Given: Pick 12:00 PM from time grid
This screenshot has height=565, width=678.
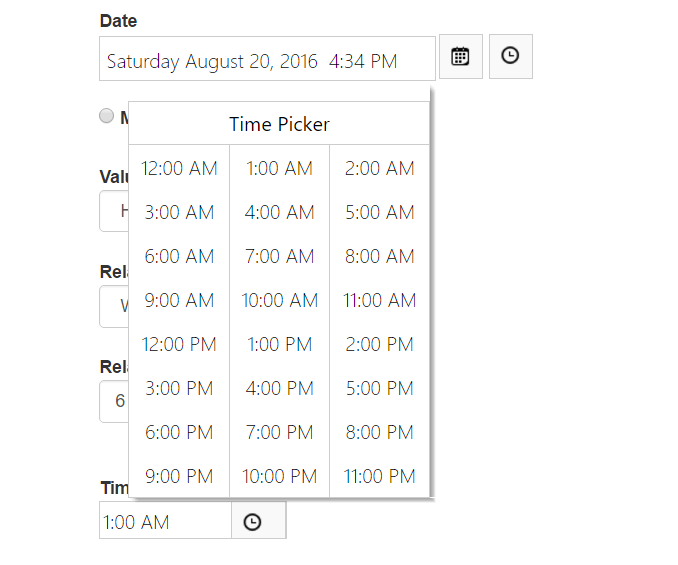Looking at the screenshot, I should [x=179, y=344].
